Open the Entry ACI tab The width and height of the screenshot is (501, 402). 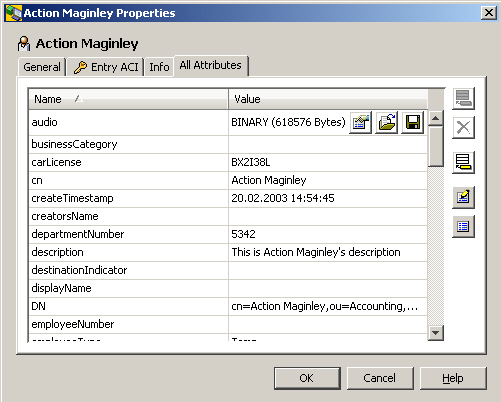pyautogui.click(x=106, y=67)
